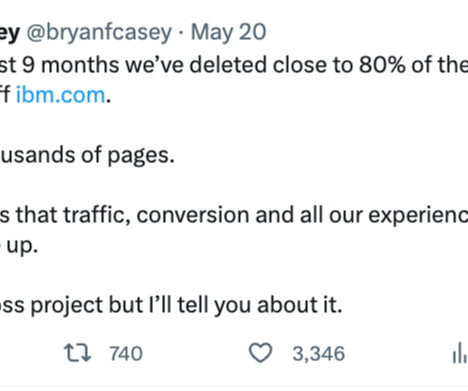Click the May 20 timestamp
Screen dimensions: 468x391
pyautogui.click(x=228, y=32)
